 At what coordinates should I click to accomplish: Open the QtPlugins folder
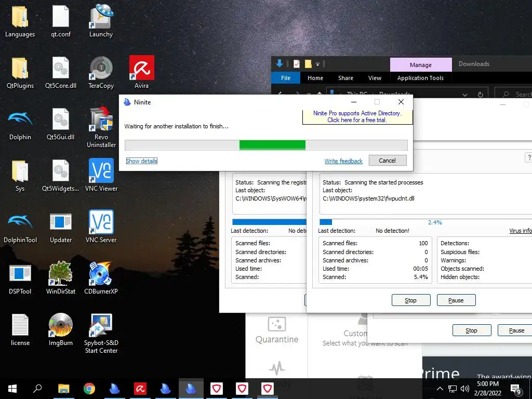coord(20,73)
